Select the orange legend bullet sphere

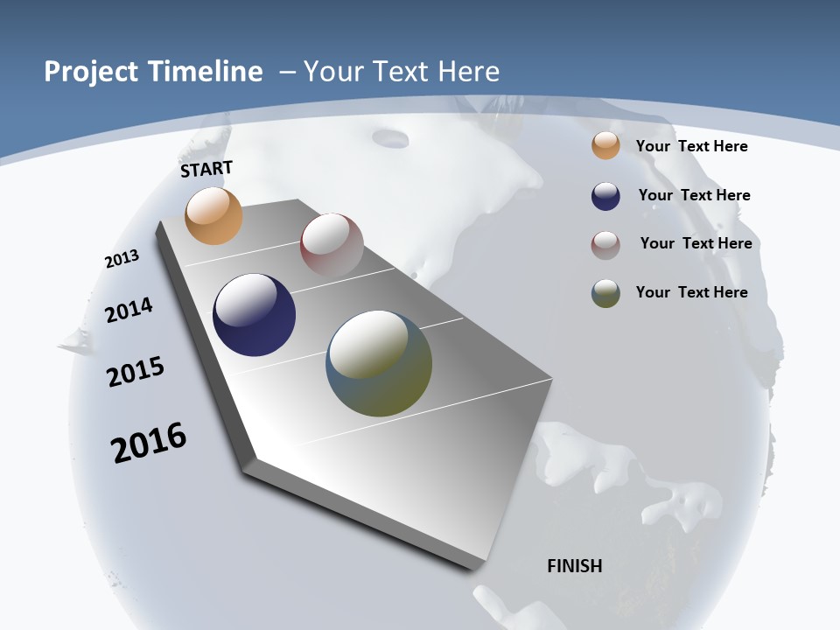tap(605, 146)
